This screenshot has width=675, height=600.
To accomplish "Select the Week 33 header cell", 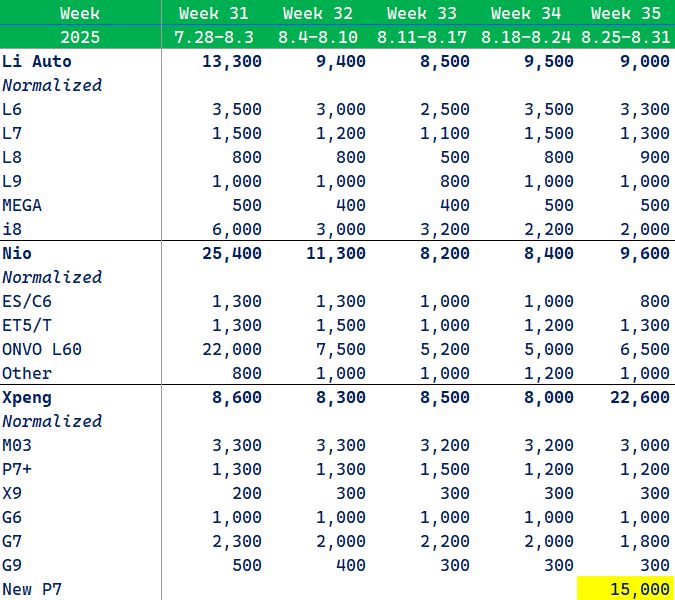I will coord(422,13).
